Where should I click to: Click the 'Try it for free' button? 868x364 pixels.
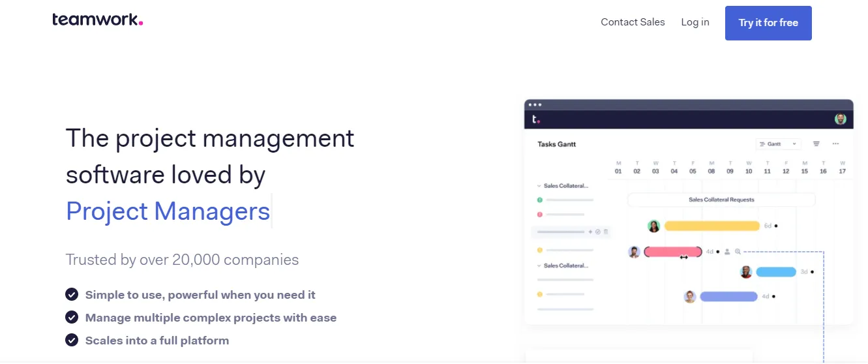[x=768, y=23]
